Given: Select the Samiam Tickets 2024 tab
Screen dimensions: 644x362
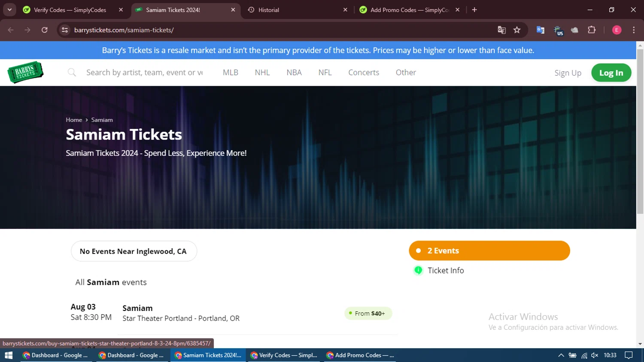Looking at the screenshot, I should tap(185, 10).
